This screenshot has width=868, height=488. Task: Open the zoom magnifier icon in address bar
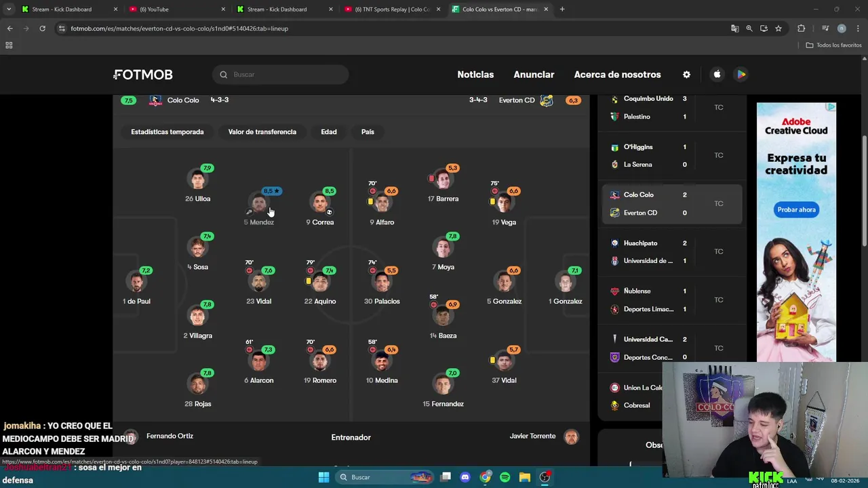[x=749, y=28]
